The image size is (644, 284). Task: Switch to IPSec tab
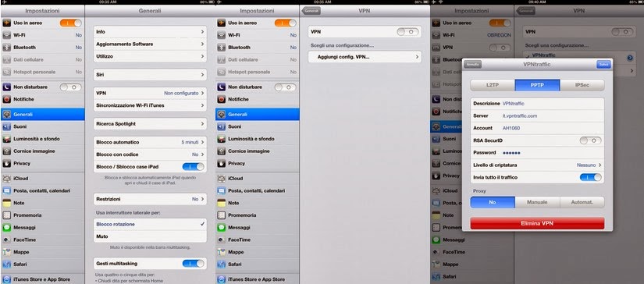click(x=582, y=85)
